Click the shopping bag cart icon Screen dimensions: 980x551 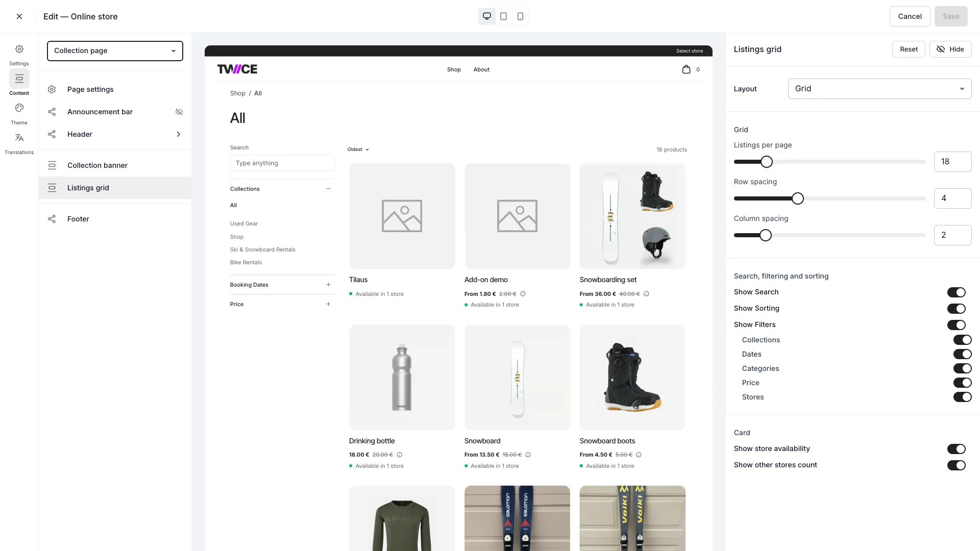686,69
